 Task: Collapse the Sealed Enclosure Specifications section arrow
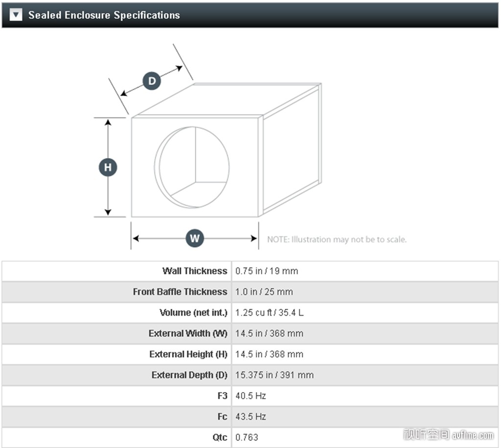point(16,15)
